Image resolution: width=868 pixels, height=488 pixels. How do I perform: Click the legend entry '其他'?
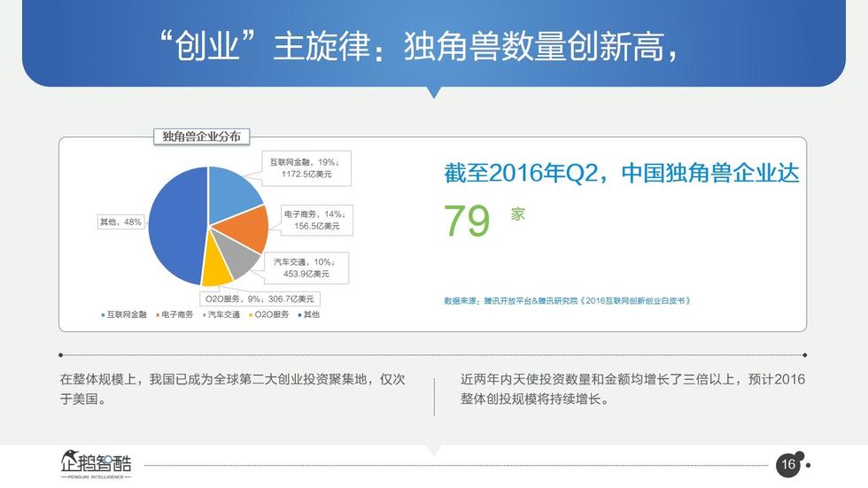[309, 314]
